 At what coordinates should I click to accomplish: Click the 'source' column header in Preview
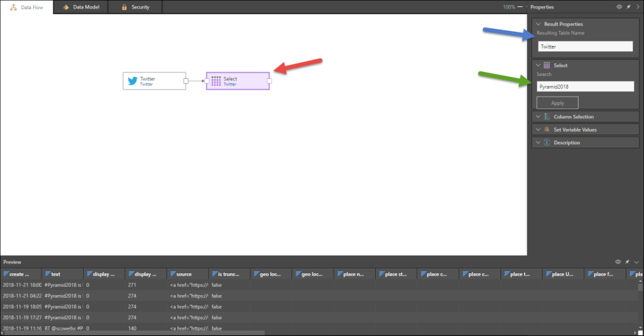pos(187,274)
